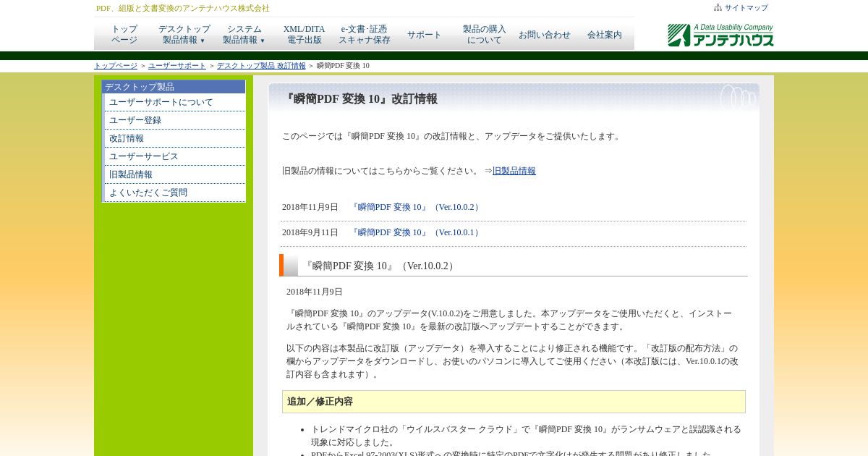This screenshot has width=868, height=456.
Task: Click the 『瞬簡PDF 変換 10』改訂情報 page heading
Action: (359, 99)
